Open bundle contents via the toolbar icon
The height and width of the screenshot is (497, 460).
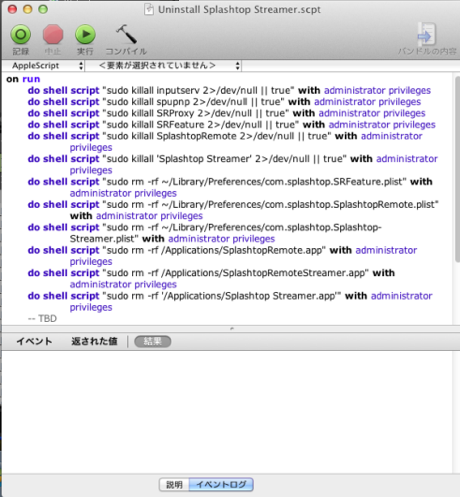click(426, 34)
